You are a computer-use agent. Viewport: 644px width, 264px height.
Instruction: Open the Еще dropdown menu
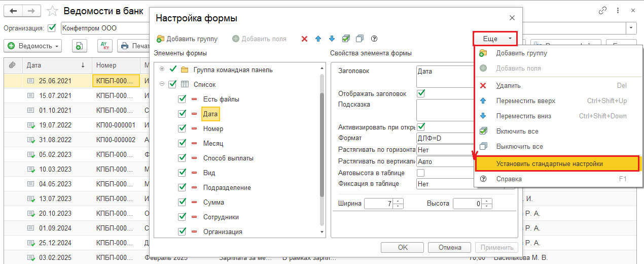(495, 39)
